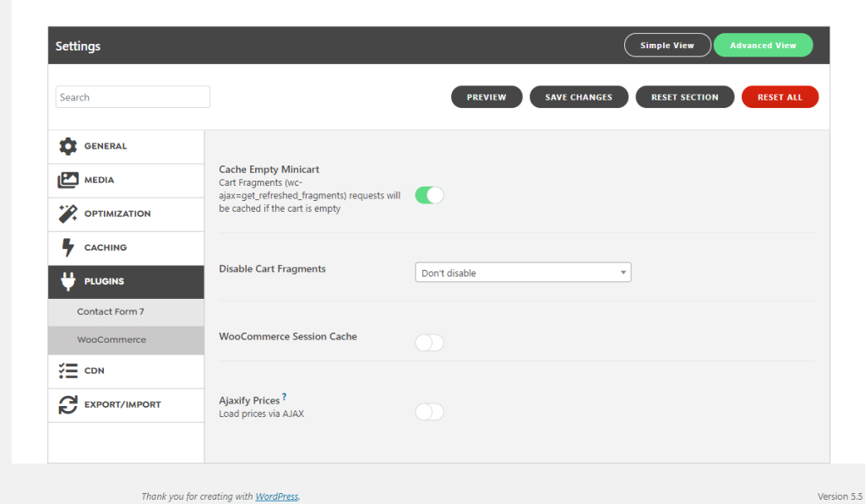Select the Contact Form 7 sub-item
Viewport: 865px width, 504px height.
tap(126, 312)
